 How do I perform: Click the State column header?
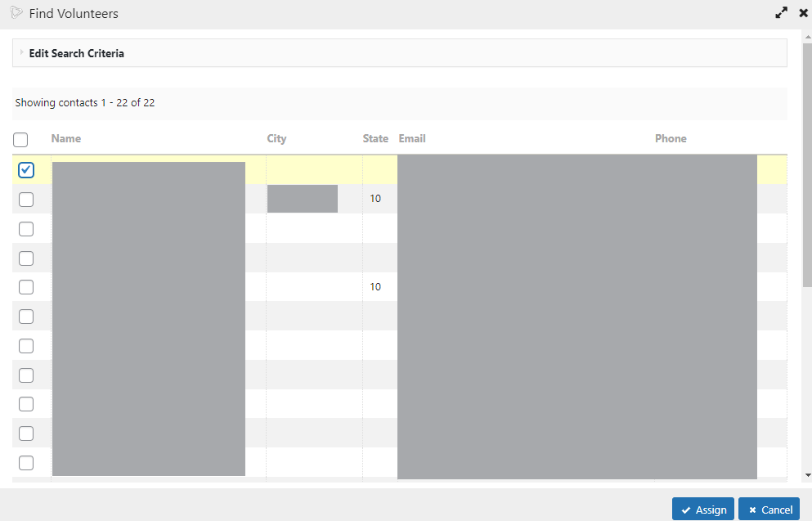click(x=375, y=138)
